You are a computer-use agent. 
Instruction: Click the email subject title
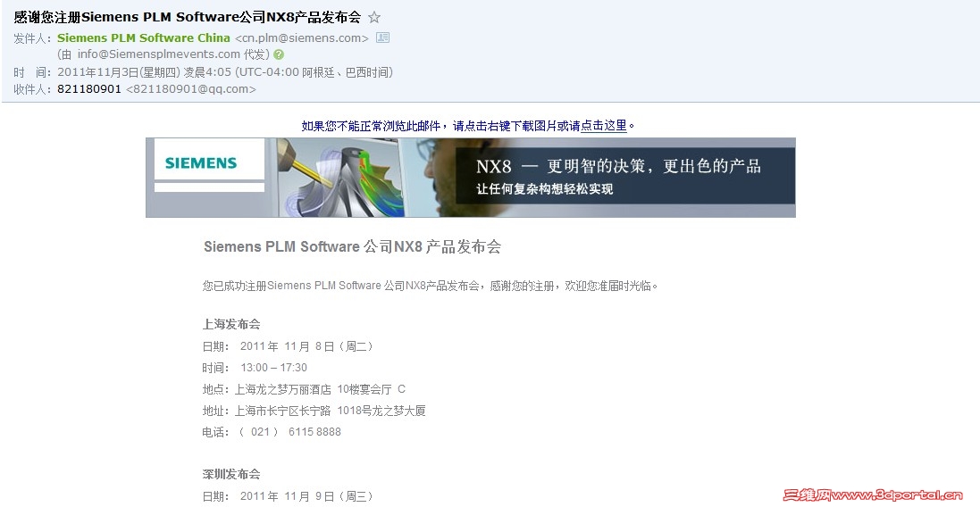click(188, 17)
